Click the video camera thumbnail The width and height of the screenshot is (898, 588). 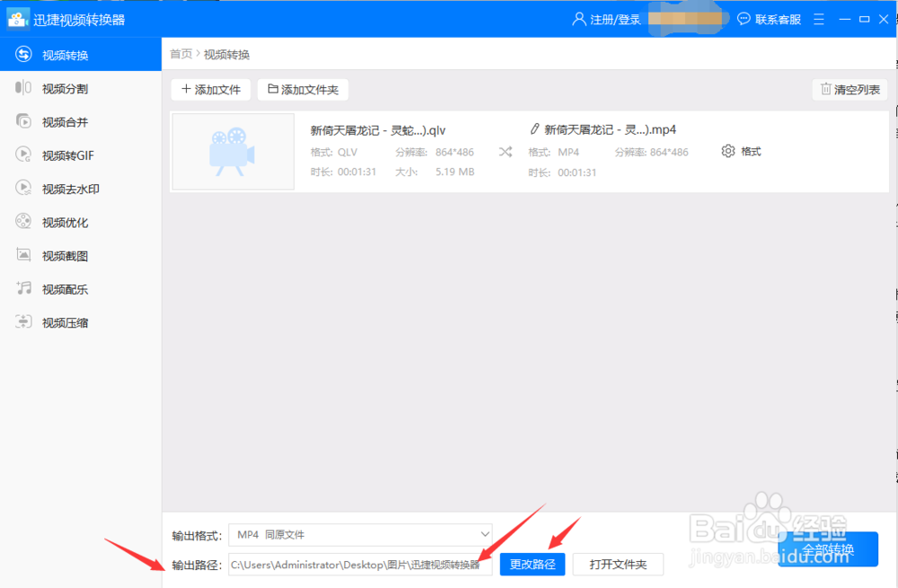233,152
